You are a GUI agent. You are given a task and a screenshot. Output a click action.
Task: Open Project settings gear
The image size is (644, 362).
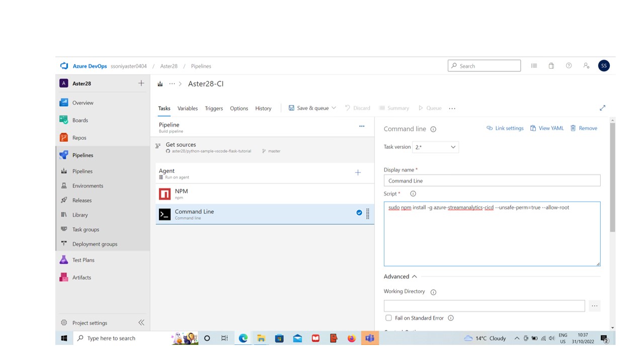(x=64, y=323)
